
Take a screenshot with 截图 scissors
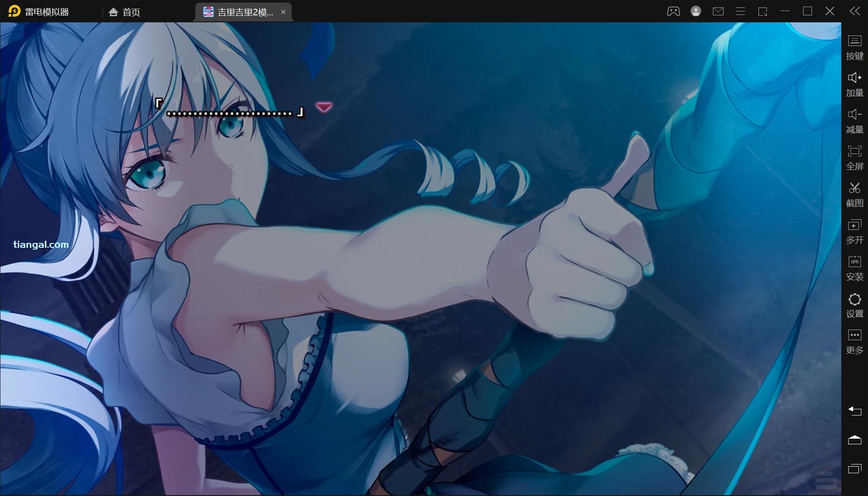pyautogui.click(x=854, y=195)
